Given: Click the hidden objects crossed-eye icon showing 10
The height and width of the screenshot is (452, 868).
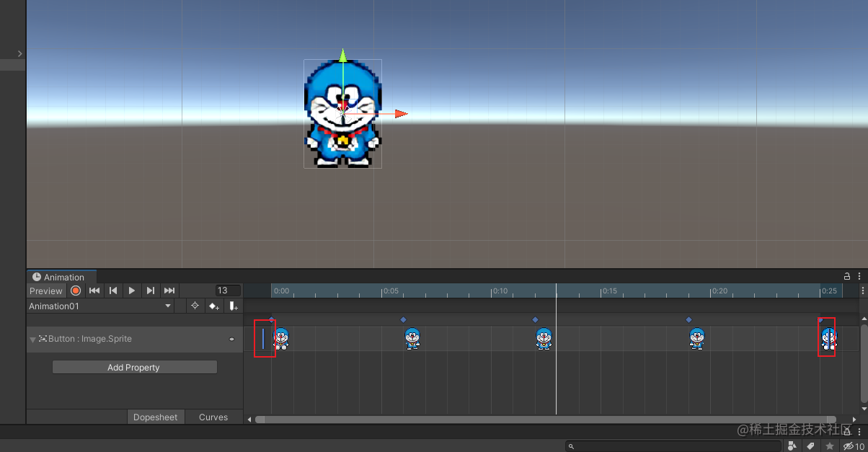Looking at the screenshot, I should pos(849,446).
